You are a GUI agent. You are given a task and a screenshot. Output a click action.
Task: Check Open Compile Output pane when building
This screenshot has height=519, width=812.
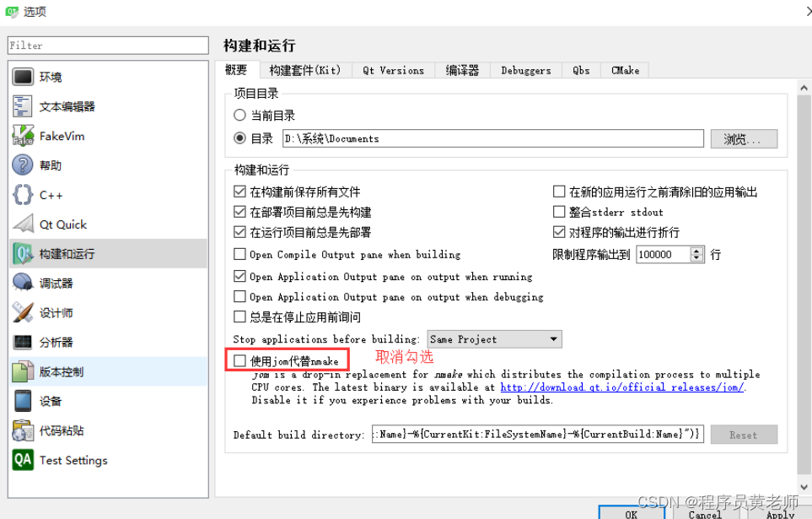tap(239, 254)
